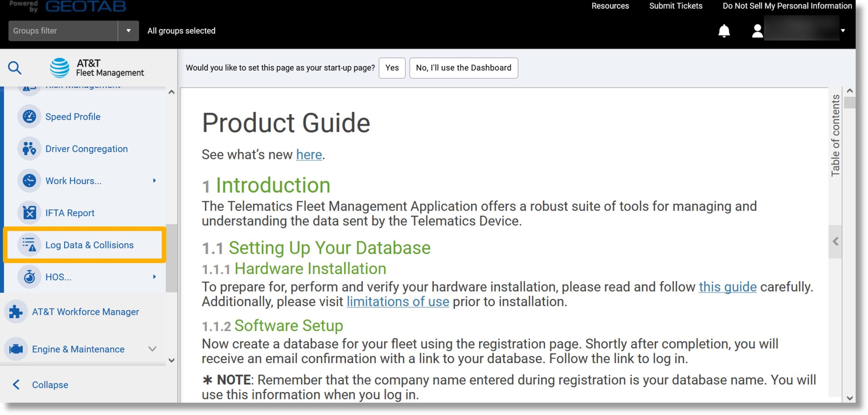Click Yes to set start-up page
The image size is (868, 415).
(392, 68)
